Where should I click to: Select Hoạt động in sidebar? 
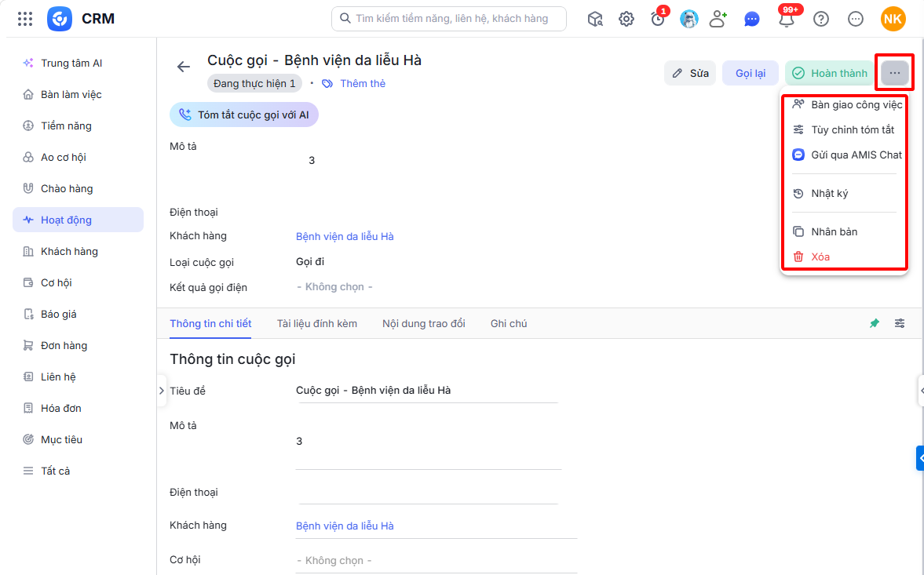(x=78, y=220)
